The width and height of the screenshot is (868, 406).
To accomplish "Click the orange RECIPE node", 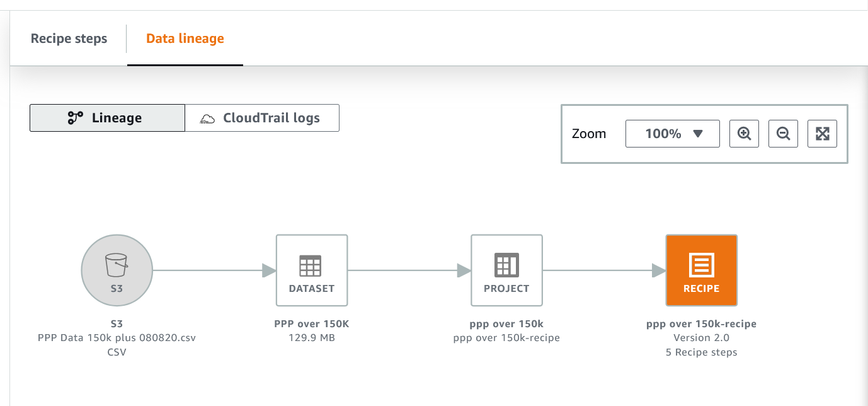I will pyautogui.click(x=701, y=270).
